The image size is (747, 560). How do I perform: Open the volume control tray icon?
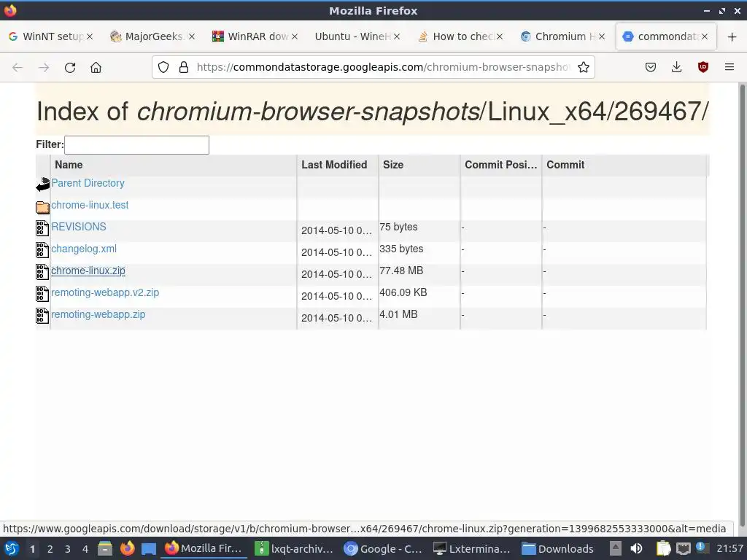click(x=636, y=548)
